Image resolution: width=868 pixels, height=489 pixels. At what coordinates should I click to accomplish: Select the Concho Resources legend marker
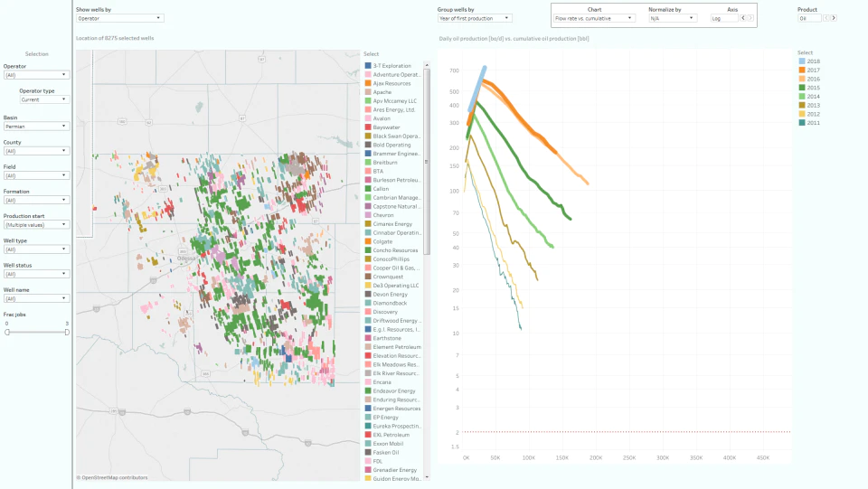[368, 250]
